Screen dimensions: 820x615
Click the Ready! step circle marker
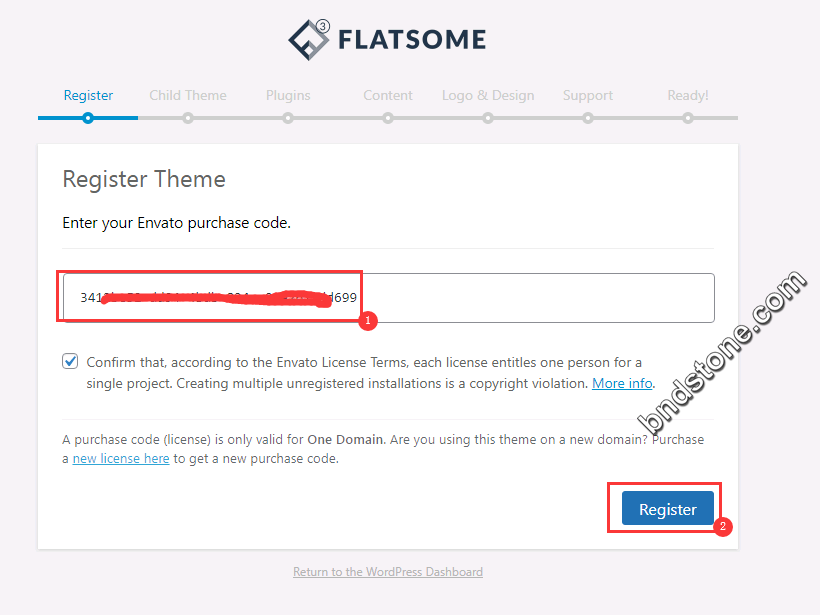(688, 118)
